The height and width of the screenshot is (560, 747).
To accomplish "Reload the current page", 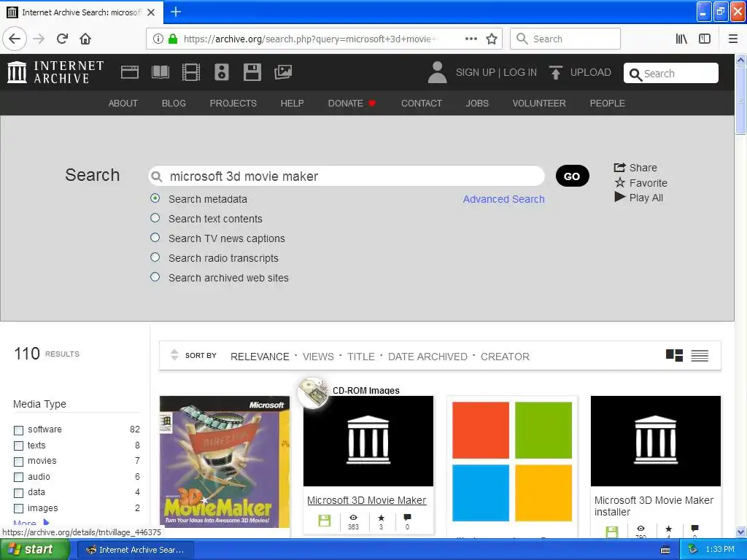I will (x=63, y=39).
